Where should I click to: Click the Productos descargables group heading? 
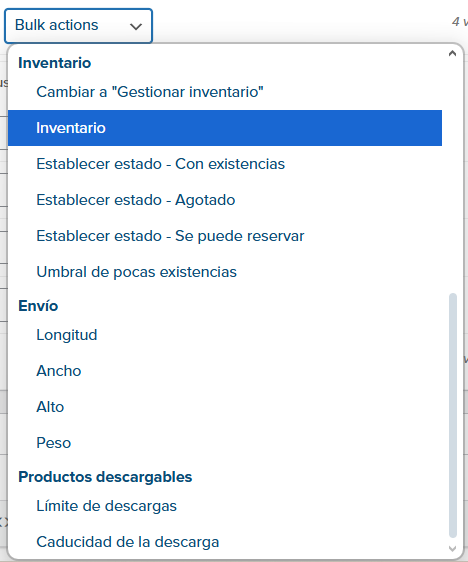click(x=105, y=477)
